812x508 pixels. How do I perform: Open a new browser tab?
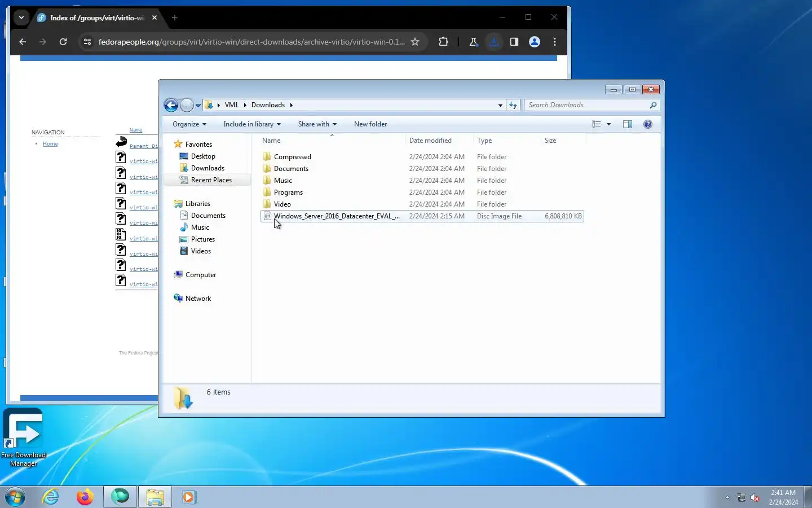175,17
